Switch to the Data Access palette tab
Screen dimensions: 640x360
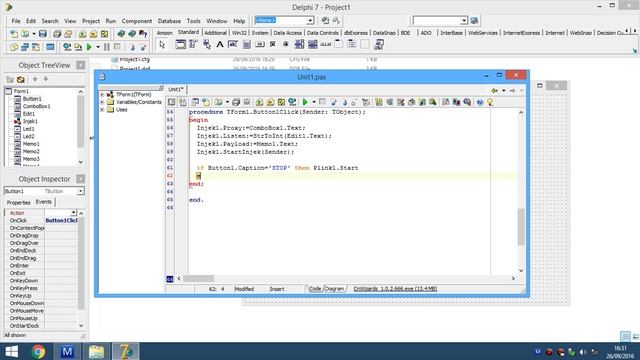[287, 33]
